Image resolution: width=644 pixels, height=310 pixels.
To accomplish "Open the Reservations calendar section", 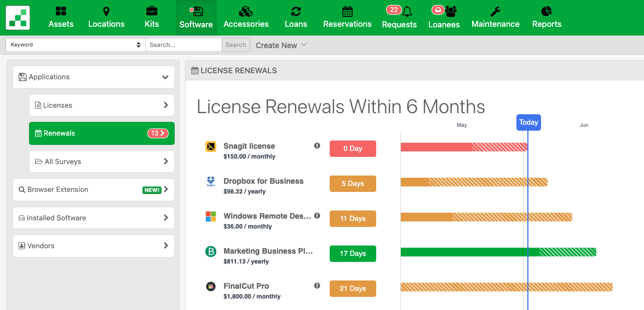I will tap(347, 17).
